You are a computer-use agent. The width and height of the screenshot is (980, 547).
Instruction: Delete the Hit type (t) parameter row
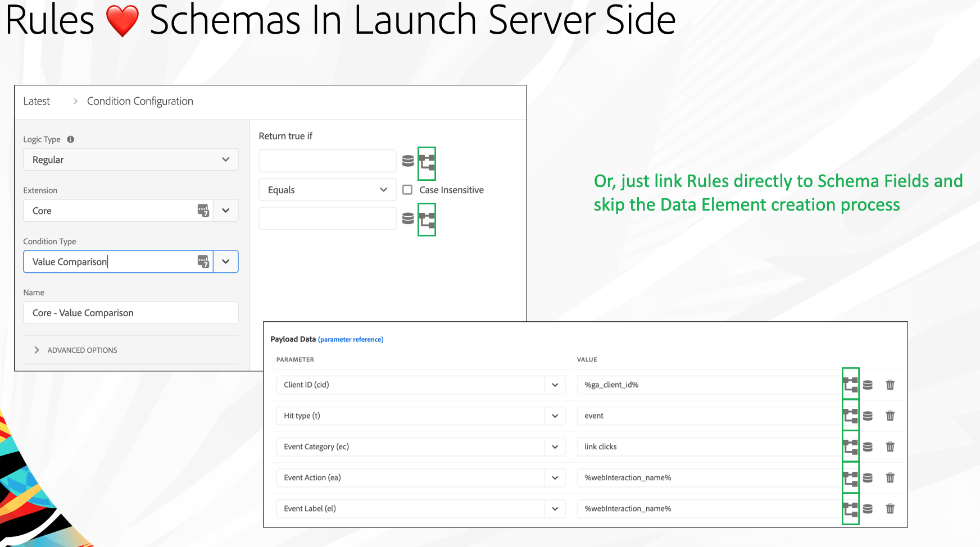pyautogui.click(x=890, y=416)
